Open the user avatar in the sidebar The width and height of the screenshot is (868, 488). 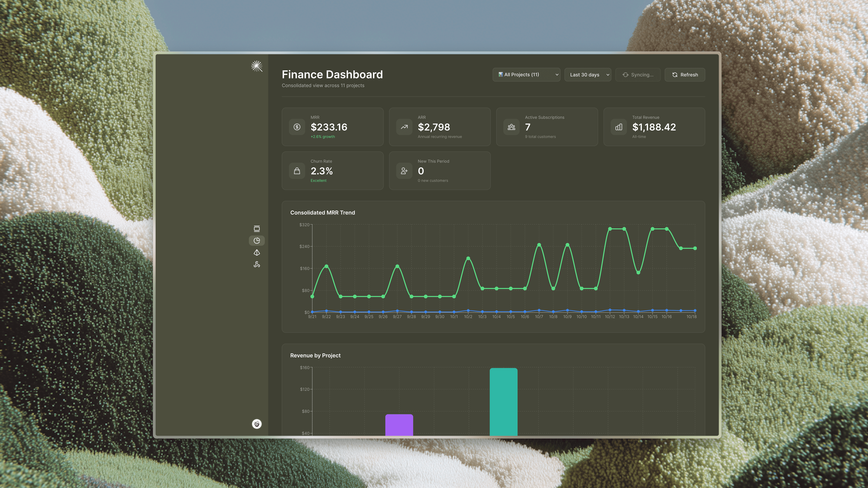[257, 424]
